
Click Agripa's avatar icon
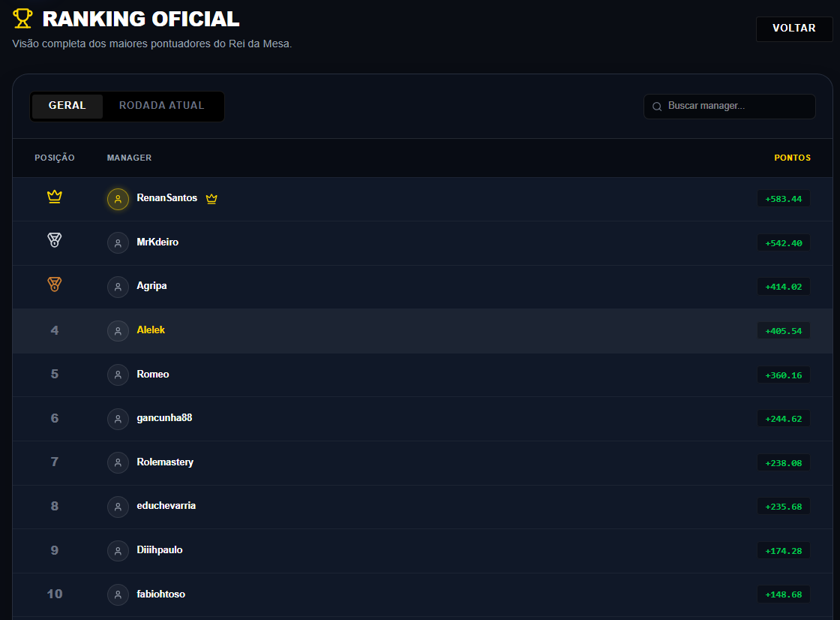118,287
